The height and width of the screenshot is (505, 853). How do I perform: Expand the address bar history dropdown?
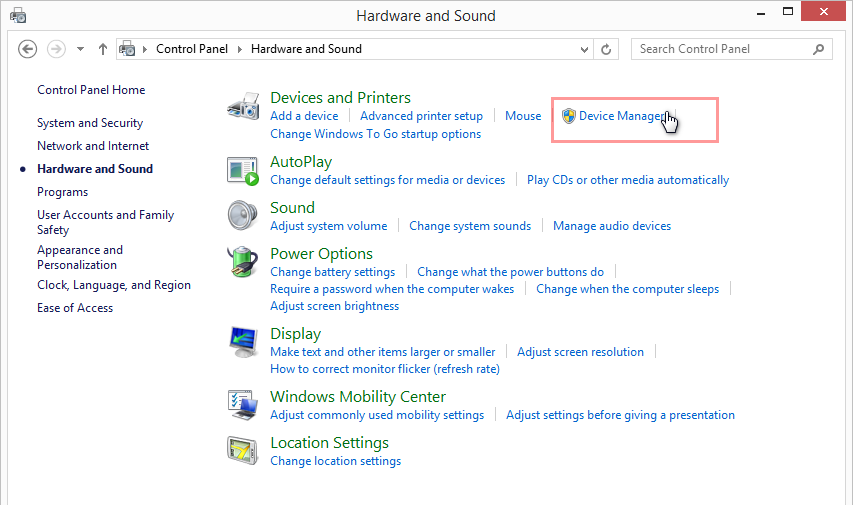pyautogui.click(x=582, y=49)
